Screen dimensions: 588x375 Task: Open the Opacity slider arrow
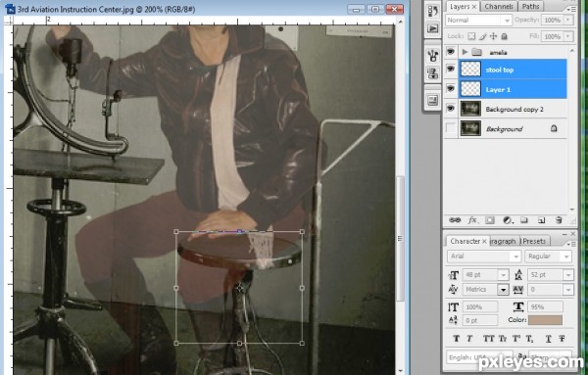point(568,20)
